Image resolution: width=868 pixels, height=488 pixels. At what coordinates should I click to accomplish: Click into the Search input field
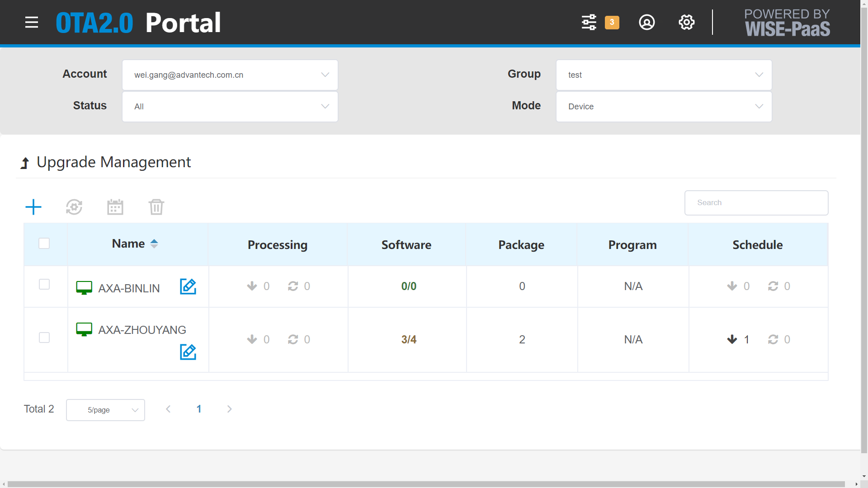pos(756,203)
